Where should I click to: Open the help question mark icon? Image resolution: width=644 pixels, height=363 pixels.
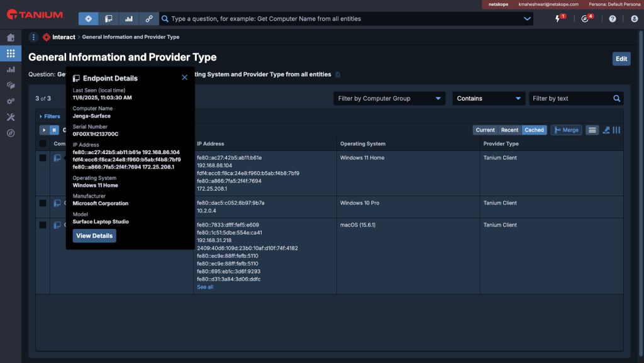613,19
